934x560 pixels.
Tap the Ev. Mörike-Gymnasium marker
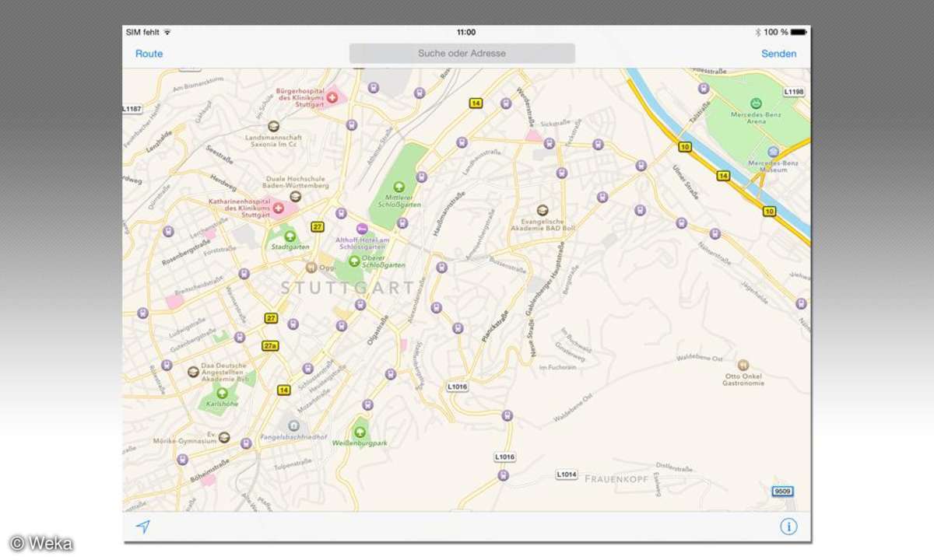pos(224,436)
